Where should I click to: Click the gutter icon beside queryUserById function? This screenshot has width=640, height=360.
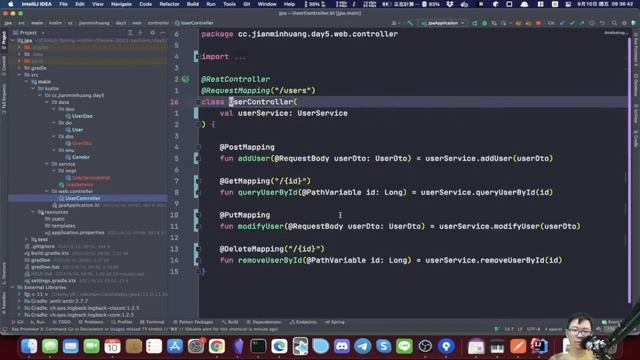pos(197,192)
